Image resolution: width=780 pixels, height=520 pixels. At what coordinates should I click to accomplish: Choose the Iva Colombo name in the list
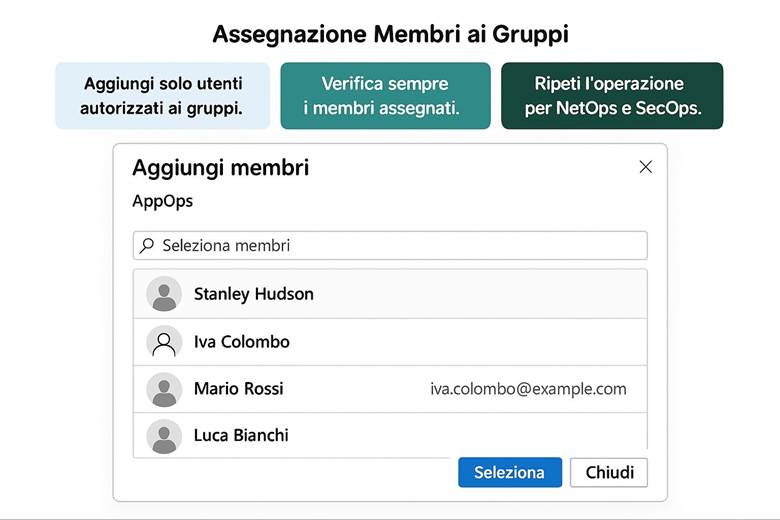pyautogui.click(x=241, y=342)
